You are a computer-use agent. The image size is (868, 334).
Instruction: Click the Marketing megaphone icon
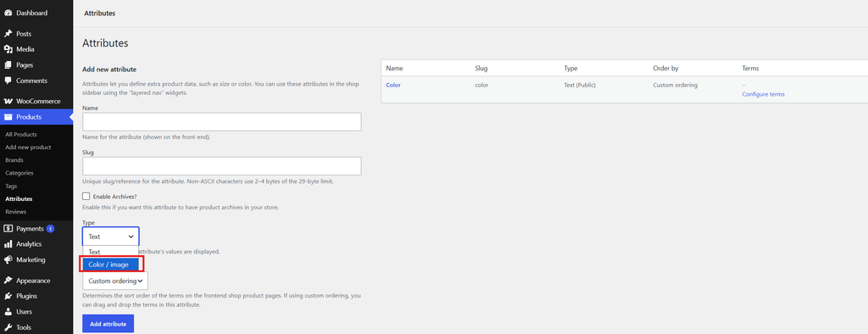[8, 259]
